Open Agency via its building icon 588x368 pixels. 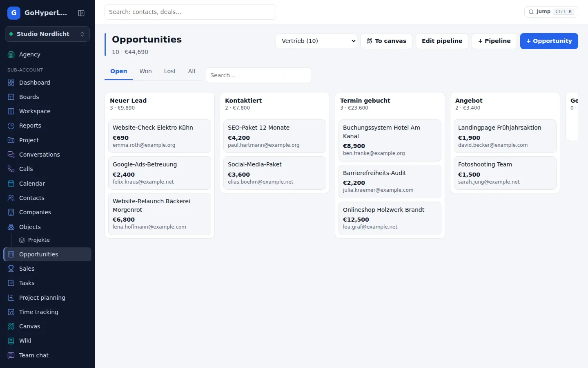11,54
